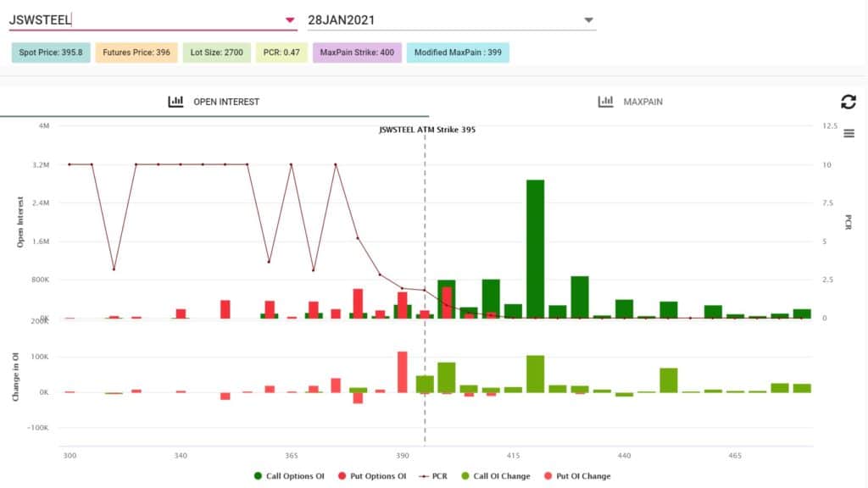Image resolution: width=868 pixels, height=488 pixels.
Task: Click the Change in OI y-axis title
Action: [15, 377]
